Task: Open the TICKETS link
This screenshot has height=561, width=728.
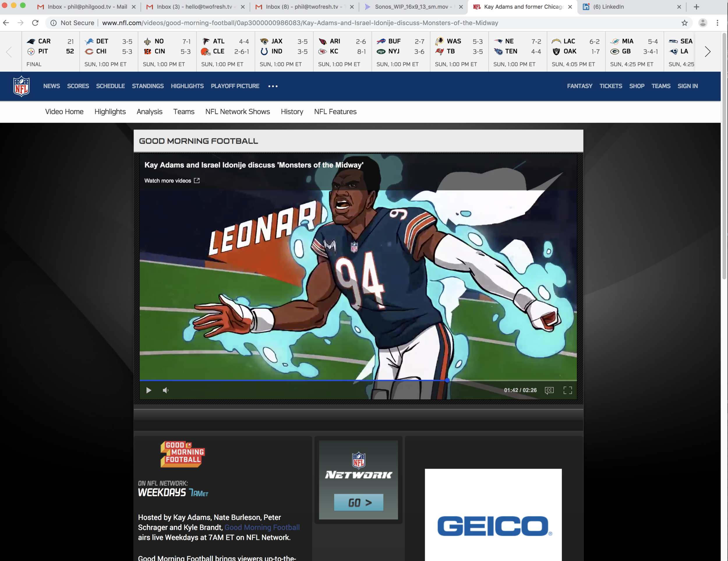Action: click(x=611, y=86)
